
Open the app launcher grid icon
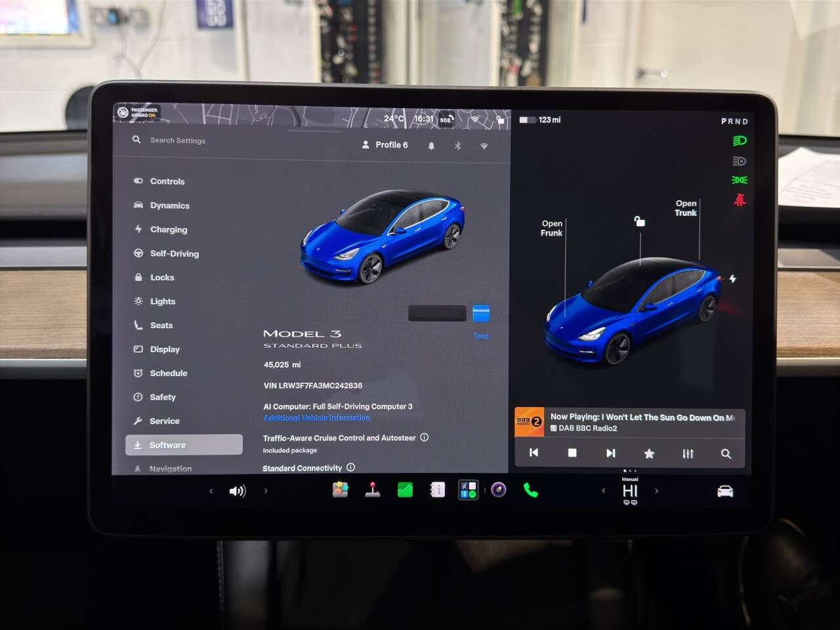pyautogui.click(x=468, y=490)
